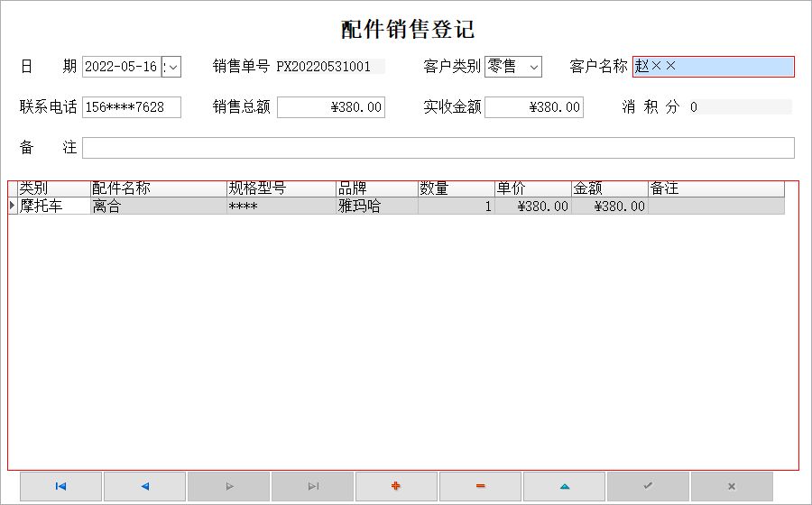Screen dimensions: 812x505
Task: Click the 类别 column header
Action: [54, 188]
